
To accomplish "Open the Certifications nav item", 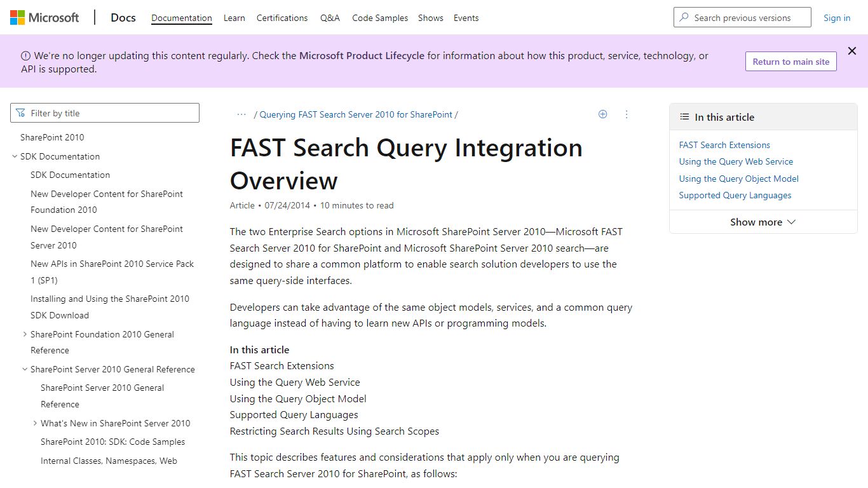I will pyautogui.click(x=282, y=18).
